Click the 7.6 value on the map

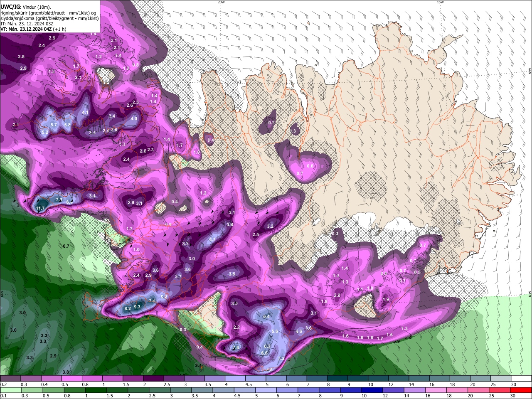(x=236, y=347)
